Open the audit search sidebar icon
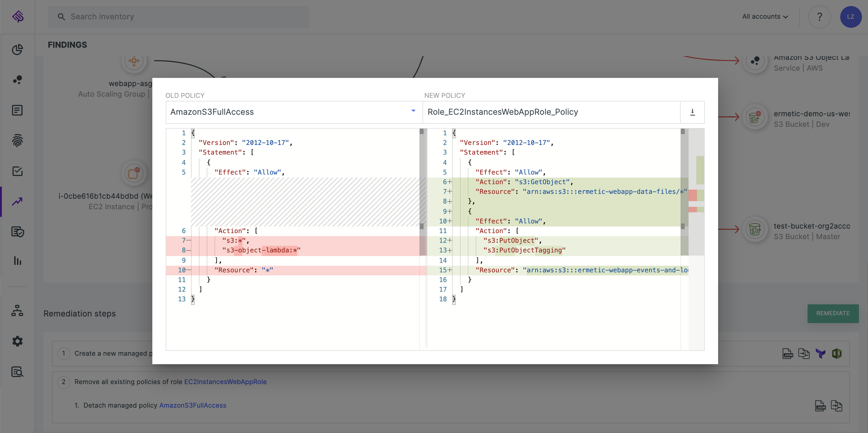The width and height of the screenshot is (868, 433). (17, 371)
